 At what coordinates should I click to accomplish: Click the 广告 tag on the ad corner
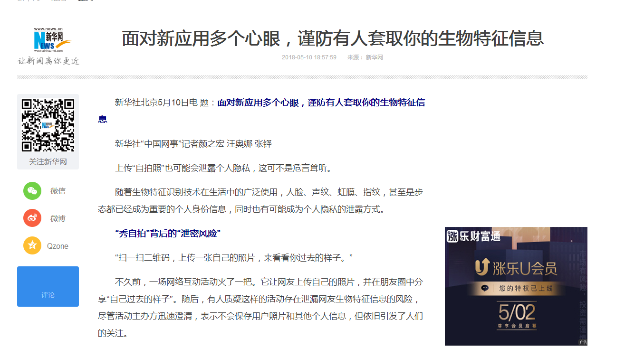pos(583,342)
